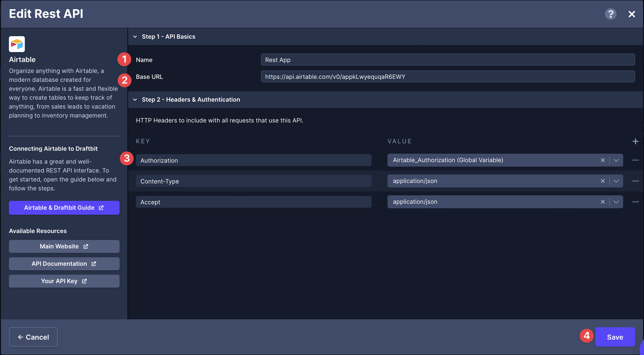Remove the Authorization header row
The width and height of the screenshot is (644, 355).
635,160
